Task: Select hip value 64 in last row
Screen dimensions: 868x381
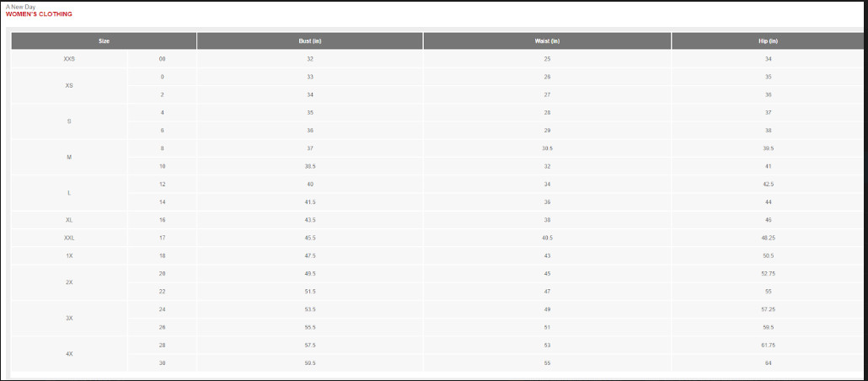Action: pos(768,363)
